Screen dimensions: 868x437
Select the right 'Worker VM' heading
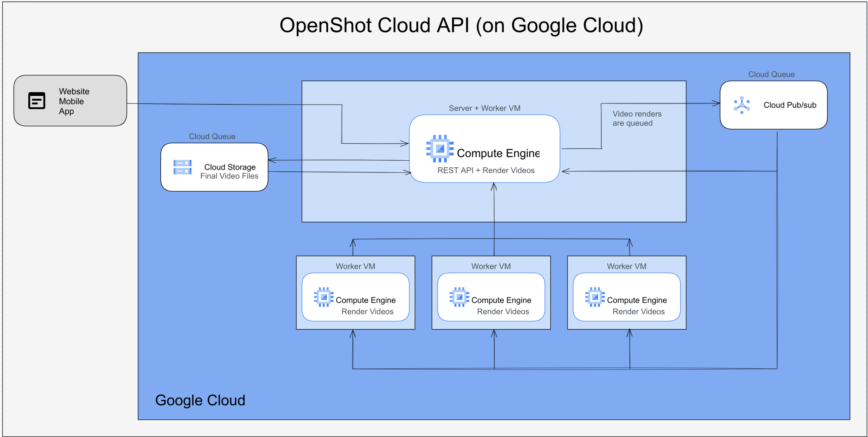626,267
